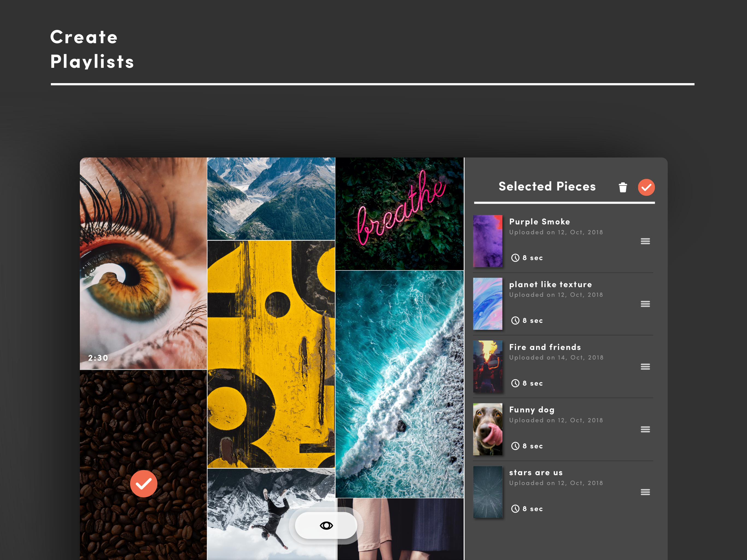Click the 2:30 duration label on eye image
This screenshot has width=747, height=560.
point(98,358)
